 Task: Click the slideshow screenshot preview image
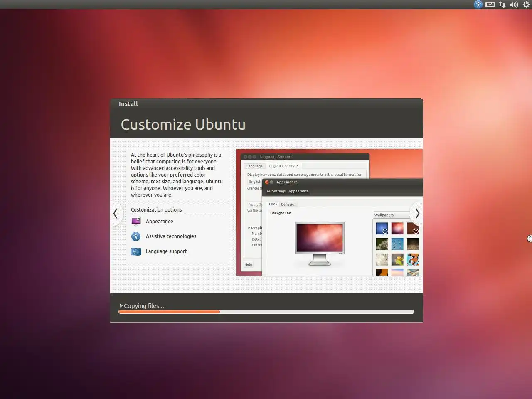click(330, 212)
